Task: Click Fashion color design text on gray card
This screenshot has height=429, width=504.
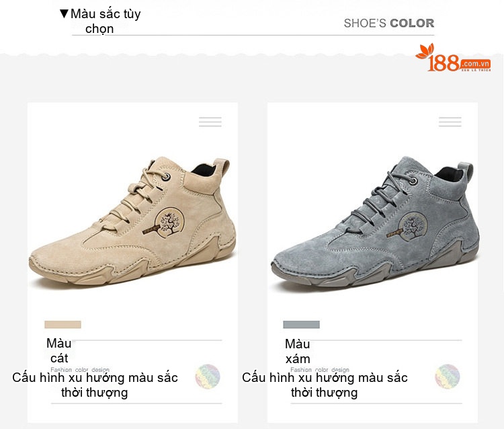Action: (320, 370)
